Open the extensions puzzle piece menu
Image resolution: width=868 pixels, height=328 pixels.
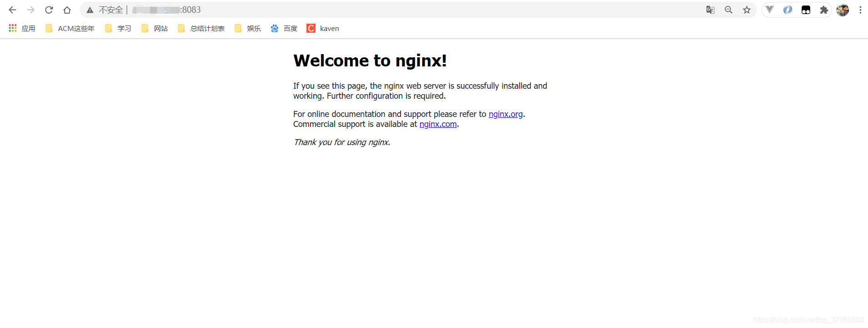click(824, 10)
